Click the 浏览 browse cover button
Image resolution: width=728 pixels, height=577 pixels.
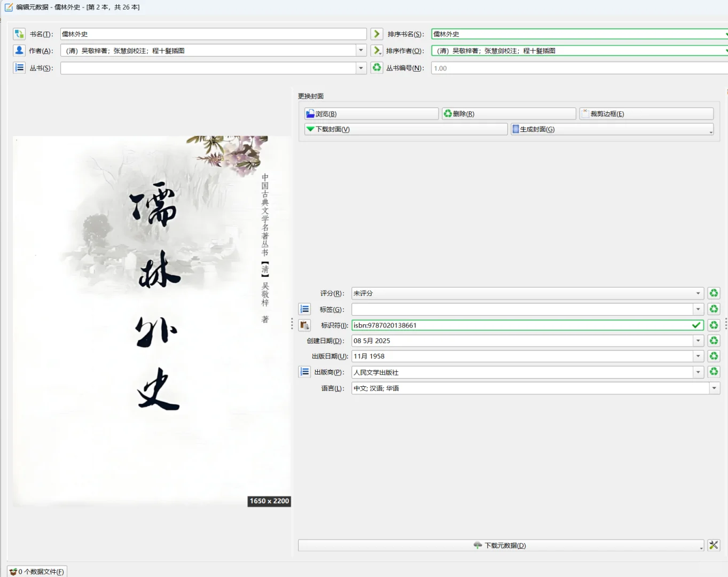371,114
